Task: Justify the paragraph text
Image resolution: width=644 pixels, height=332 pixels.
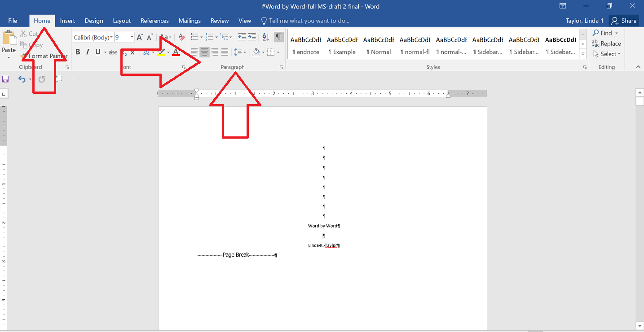Action: coord(225,52)
